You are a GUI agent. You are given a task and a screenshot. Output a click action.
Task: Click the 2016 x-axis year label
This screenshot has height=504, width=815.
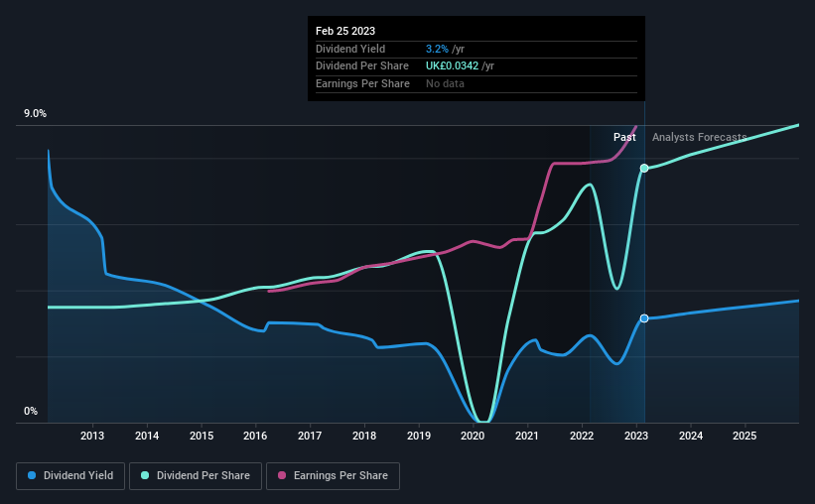click(x=255, y=436)
